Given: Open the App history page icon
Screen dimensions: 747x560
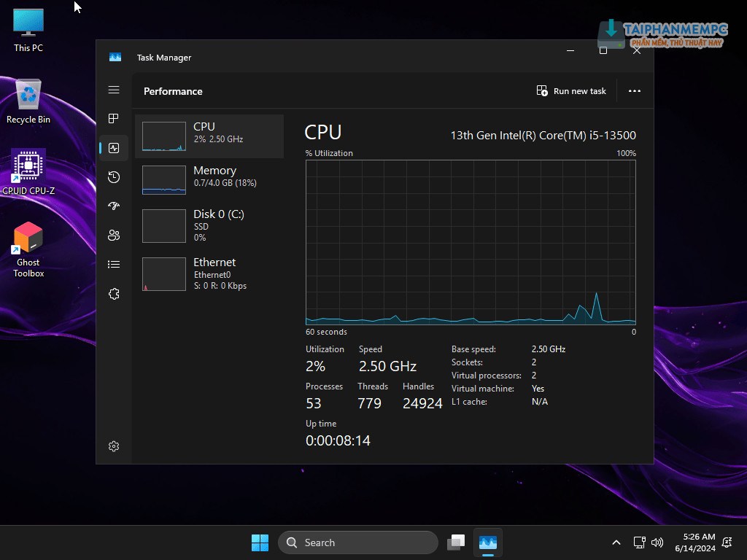Looking at the screenshot, I should [114, 177].
